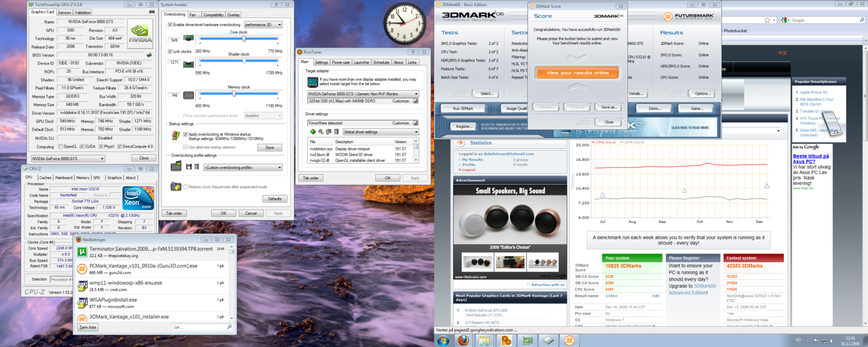Viewport: 868px width, 347px height.
Task: Click the green plus icon in RivaTuner
Action: pyautogui.click(x=313, y=132)
